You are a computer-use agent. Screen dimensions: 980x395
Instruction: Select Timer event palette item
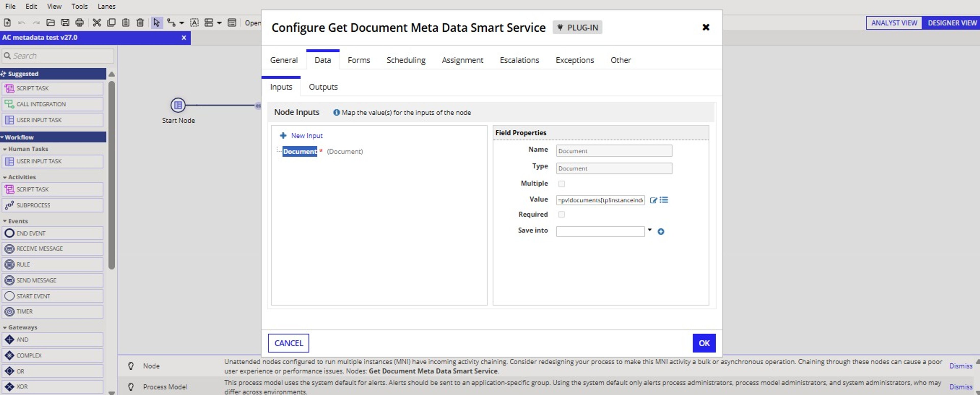click(x=53, y=312)
